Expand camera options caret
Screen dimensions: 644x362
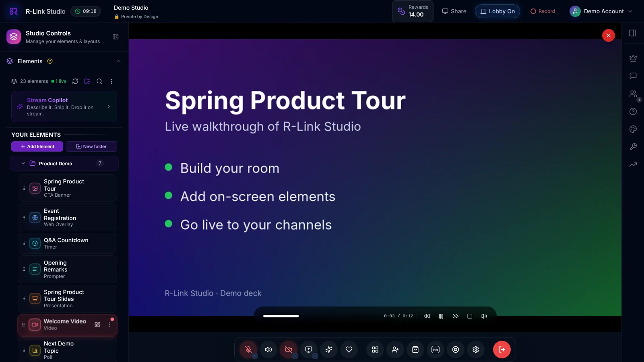click(295, 356)
